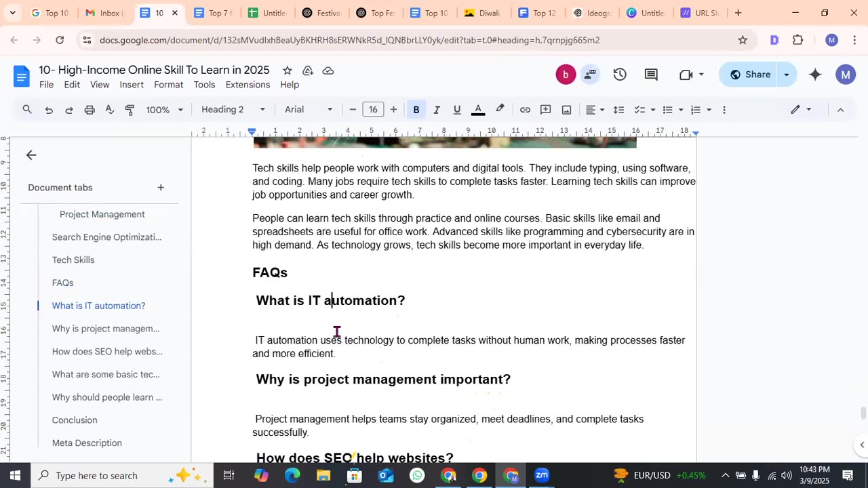The height and width of the screenshot is (488, 868).
Task: Toggle bold formatting
Action: (416, 110)
